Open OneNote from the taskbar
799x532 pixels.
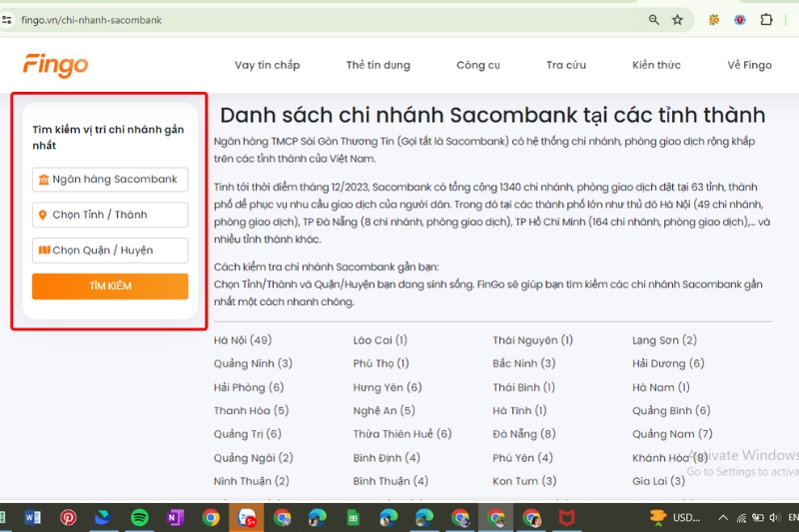coord(175,518)
